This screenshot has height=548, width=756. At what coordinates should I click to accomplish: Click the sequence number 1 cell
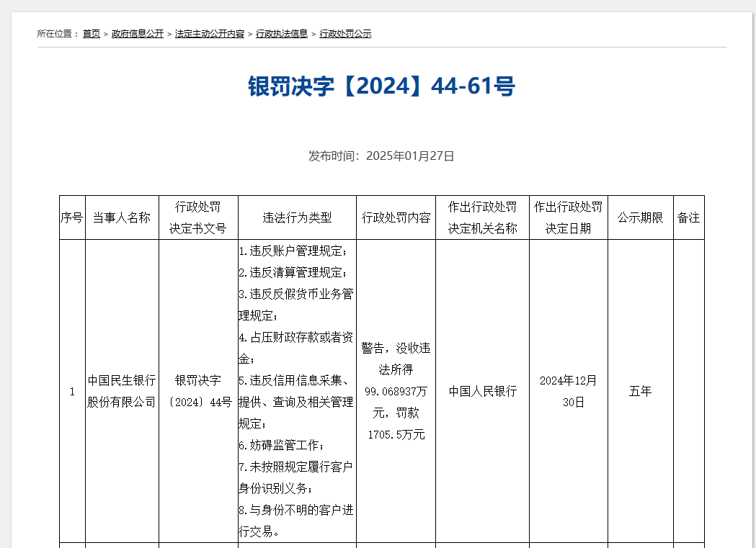(72, 392)
